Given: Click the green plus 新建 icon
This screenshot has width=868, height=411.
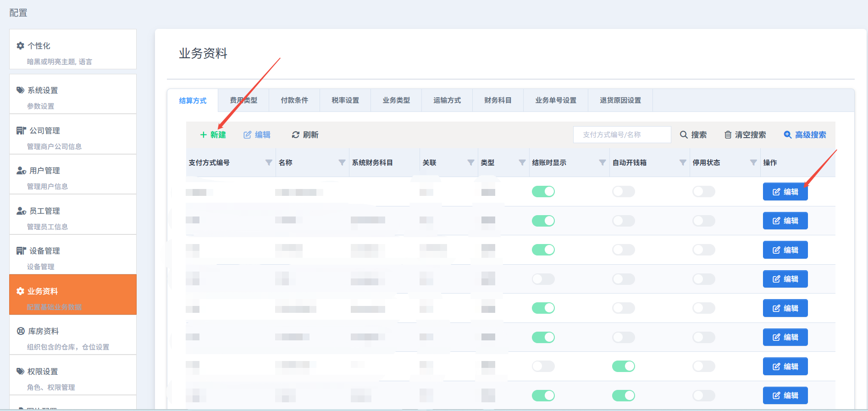Looking at the screenshot, I should (x=204, y=135).
